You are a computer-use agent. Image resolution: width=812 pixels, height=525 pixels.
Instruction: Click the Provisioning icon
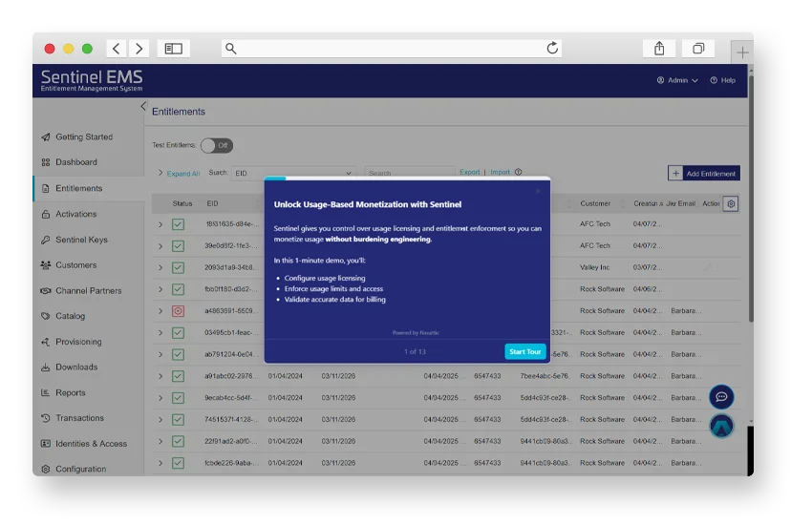pos(46,342)
